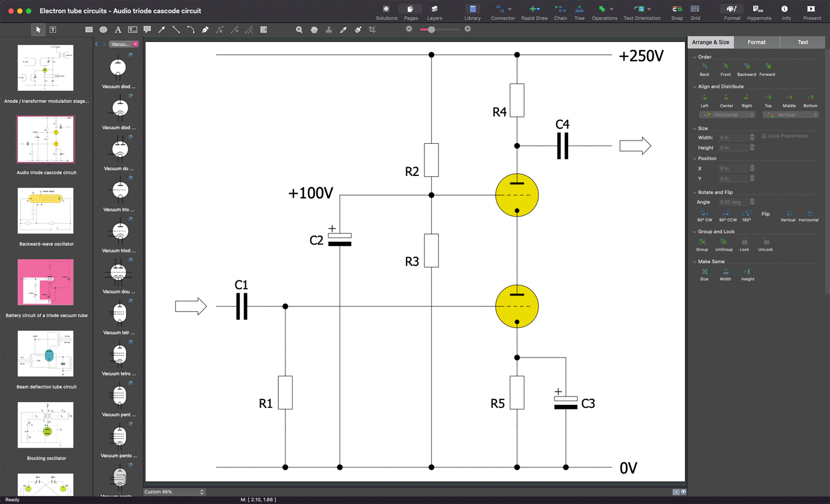Open the Backward-wave oscillator thumbnail
Viewport: 830px width, 504px height.
click(x=45, y=211)
